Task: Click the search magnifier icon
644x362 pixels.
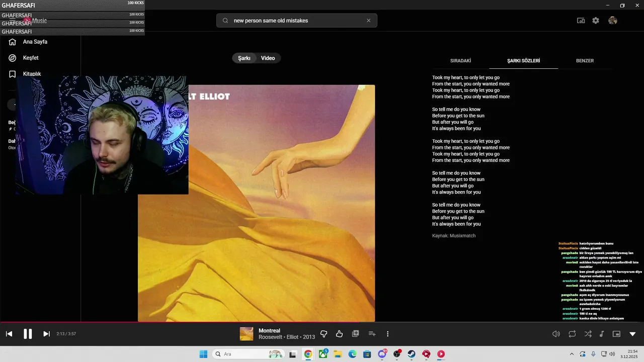Action: 225,21
